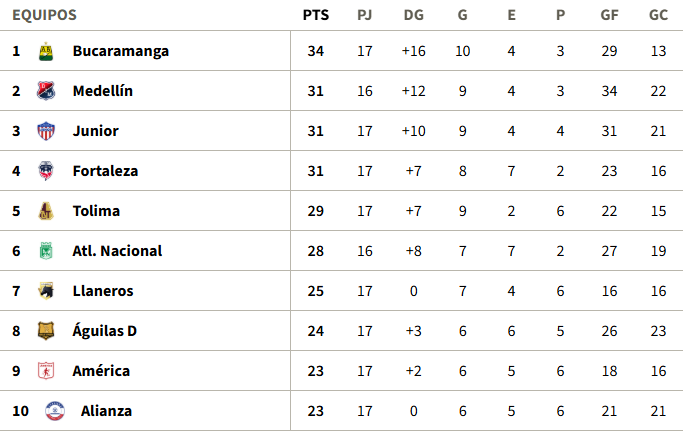Click the Fortaleza team crest icon

[46, 171]
